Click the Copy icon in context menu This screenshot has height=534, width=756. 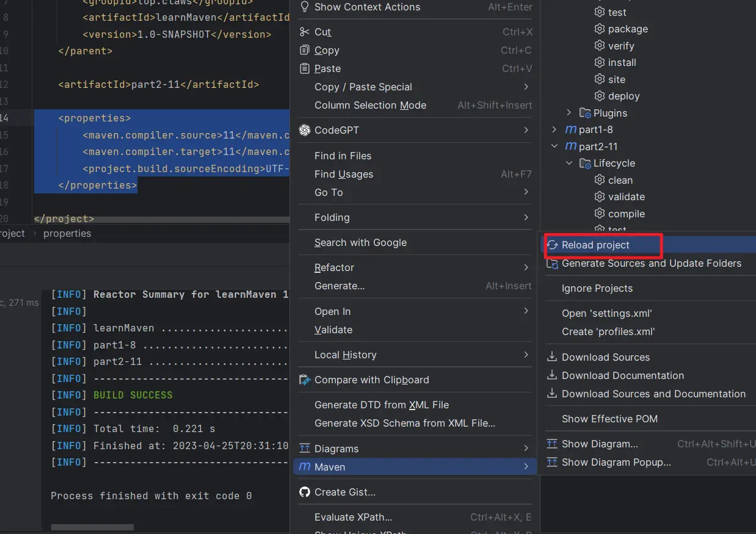pos(305,50)
